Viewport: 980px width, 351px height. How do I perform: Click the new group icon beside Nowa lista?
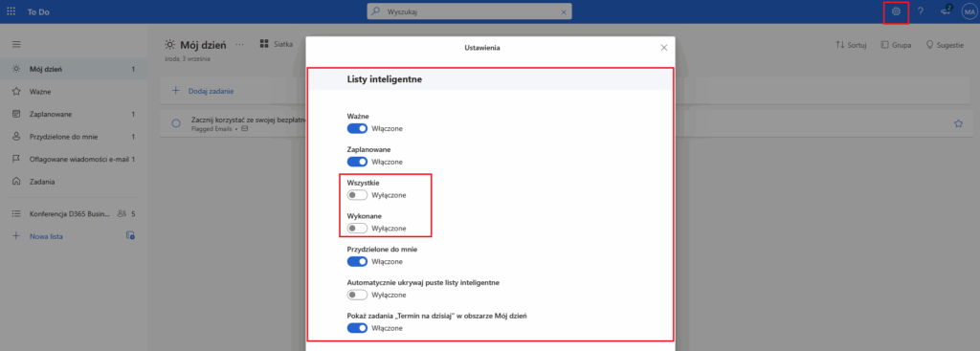[x=130, y=235]
